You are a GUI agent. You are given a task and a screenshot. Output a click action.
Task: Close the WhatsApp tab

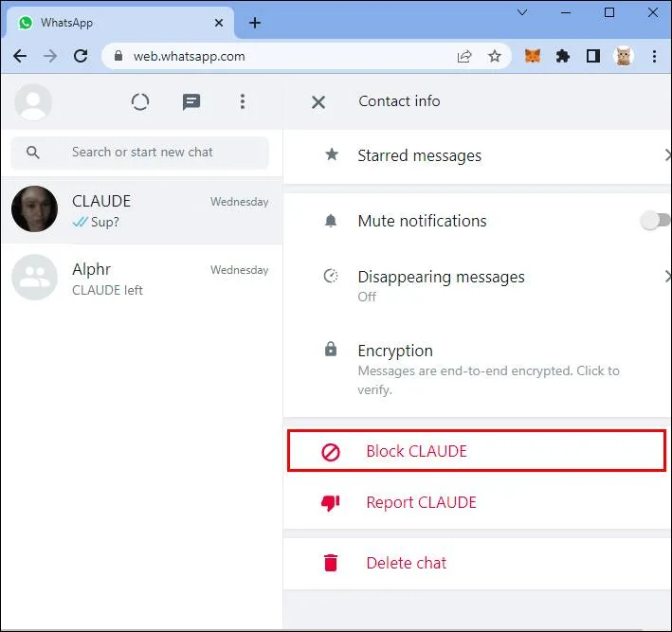(x=219, y=23)
